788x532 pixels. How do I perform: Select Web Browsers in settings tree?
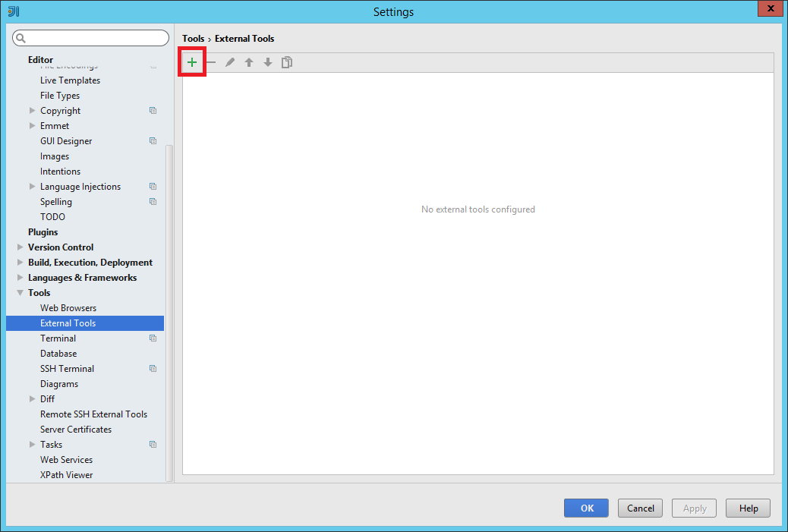pos(68,308)
